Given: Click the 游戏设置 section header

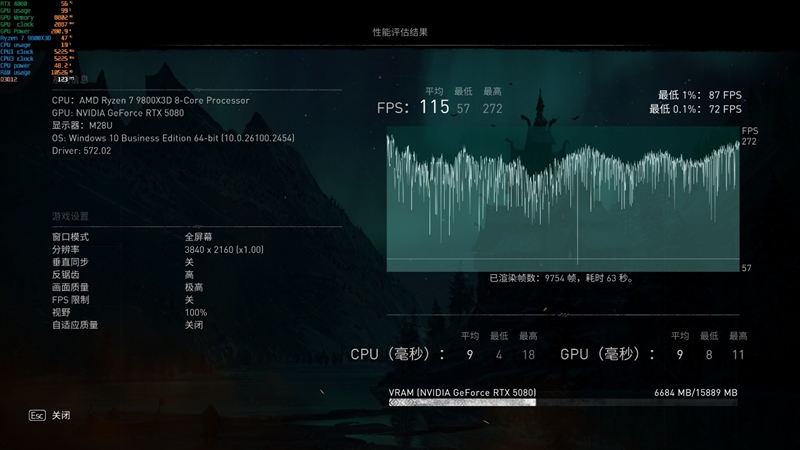Looking at the screenshot, I should point(70,216).
